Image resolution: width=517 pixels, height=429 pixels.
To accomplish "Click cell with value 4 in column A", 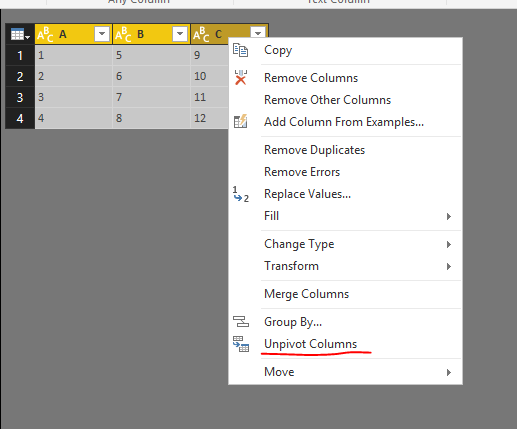I will 74,118.
